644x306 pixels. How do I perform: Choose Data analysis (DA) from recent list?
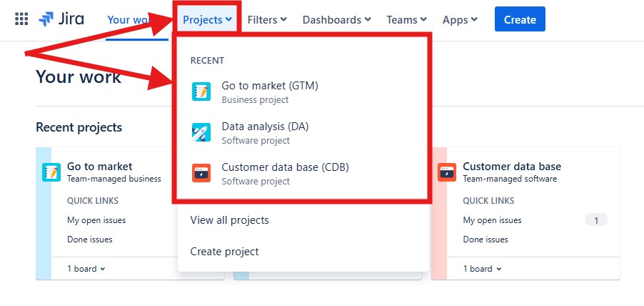pyautogui.click(x=265, y=127)
